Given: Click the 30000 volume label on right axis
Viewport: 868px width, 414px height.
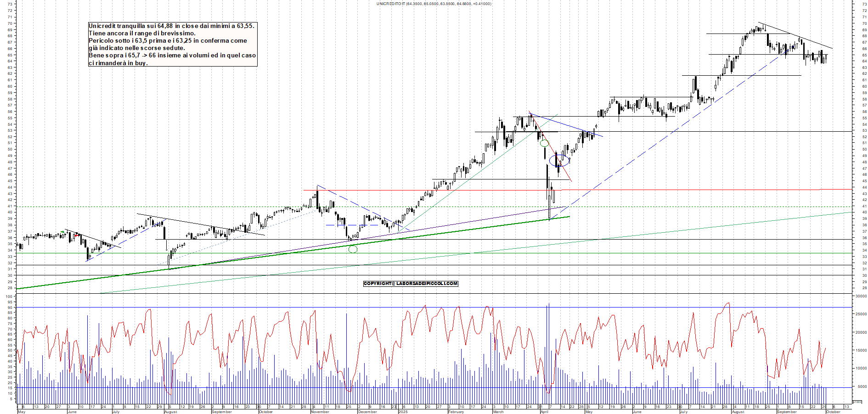Looking at the screenshot, I should point(860,297).
